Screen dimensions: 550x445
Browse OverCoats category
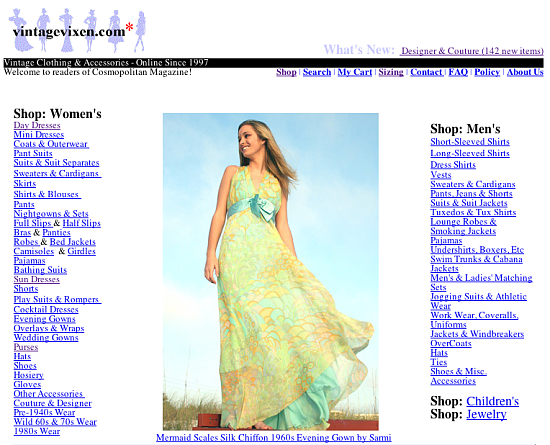coord(451,343)
